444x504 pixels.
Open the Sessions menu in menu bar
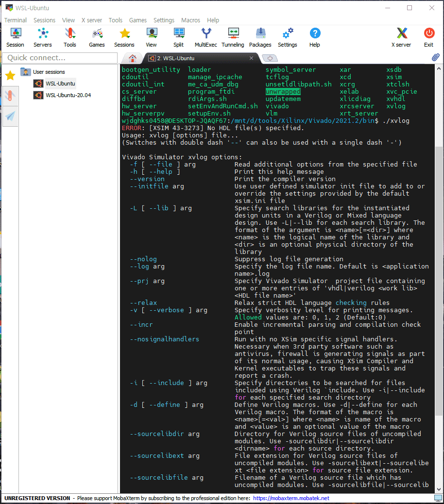(x=44, y=20)
